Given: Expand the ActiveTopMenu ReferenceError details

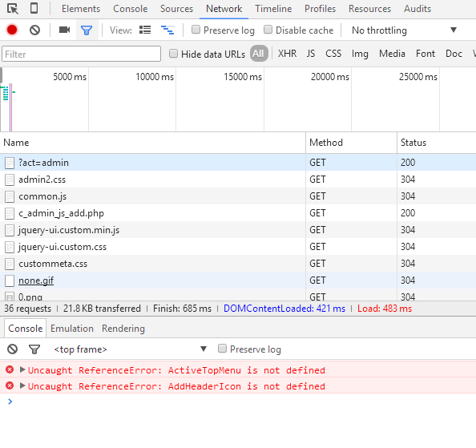Looking at the screenshot, I should coord(22,369).
